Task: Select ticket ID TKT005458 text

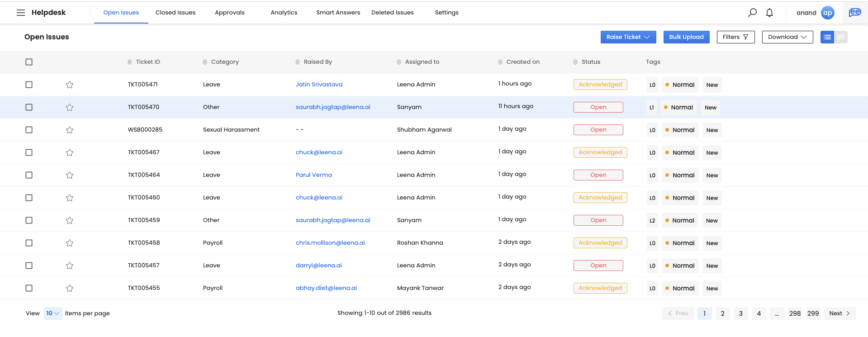Action: [144, 243]
